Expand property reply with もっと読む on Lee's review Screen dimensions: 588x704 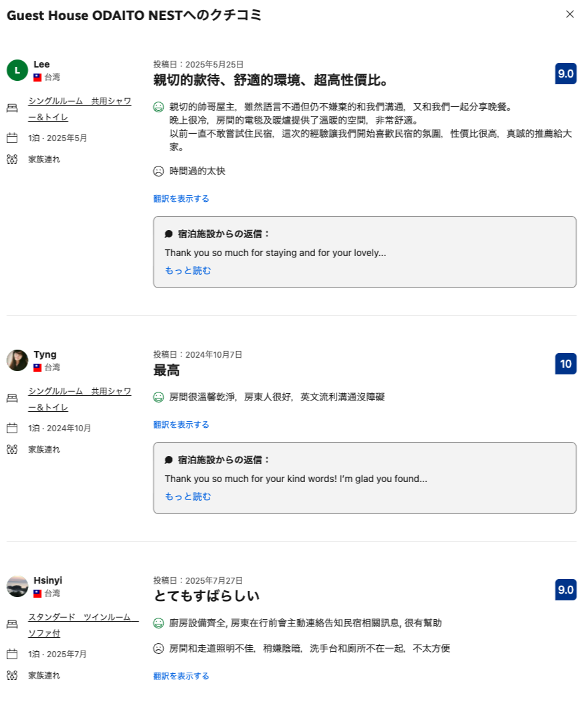(x=188, y=271)
